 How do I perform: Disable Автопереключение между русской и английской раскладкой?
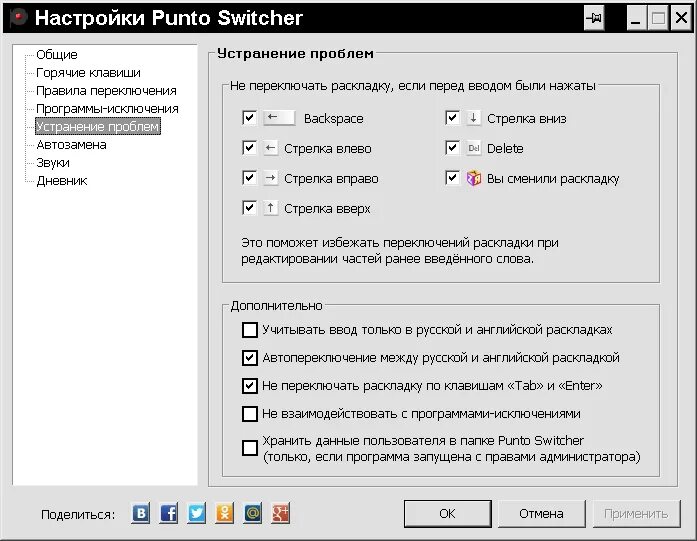250,358
